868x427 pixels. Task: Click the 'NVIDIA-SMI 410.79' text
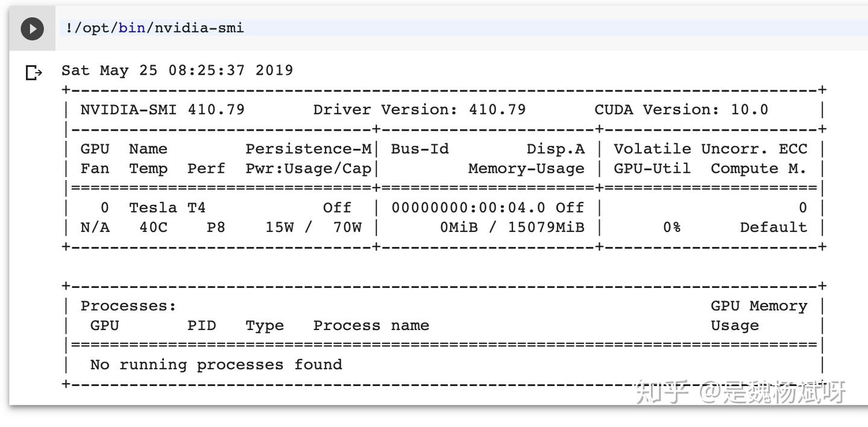point(162,110)
